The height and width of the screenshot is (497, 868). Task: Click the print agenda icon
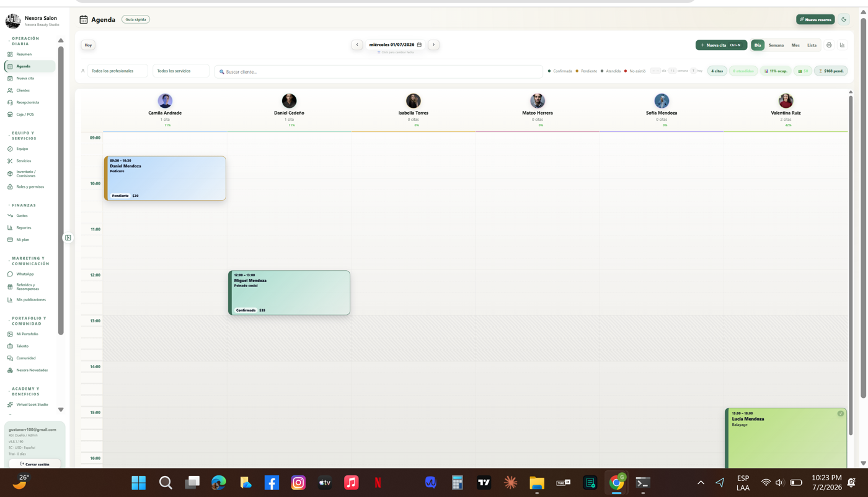click(x=829, y=45)
